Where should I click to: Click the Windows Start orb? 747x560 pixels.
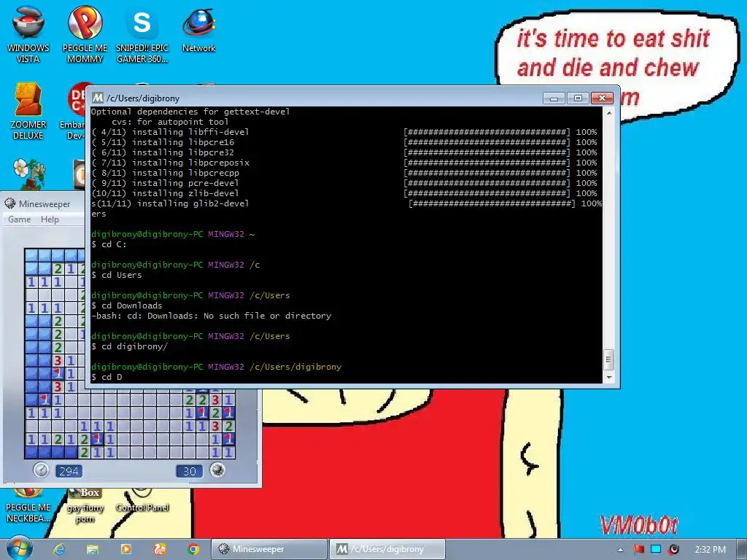[x=20, y=548]
